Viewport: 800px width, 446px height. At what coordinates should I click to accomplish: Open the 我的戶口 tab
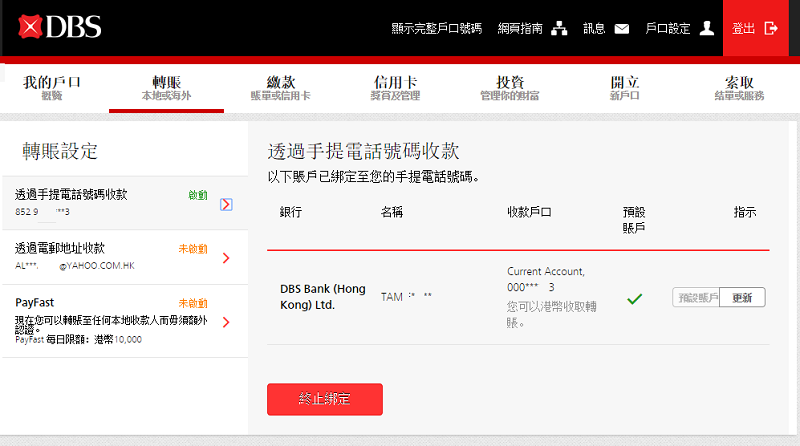pos(52,88)
